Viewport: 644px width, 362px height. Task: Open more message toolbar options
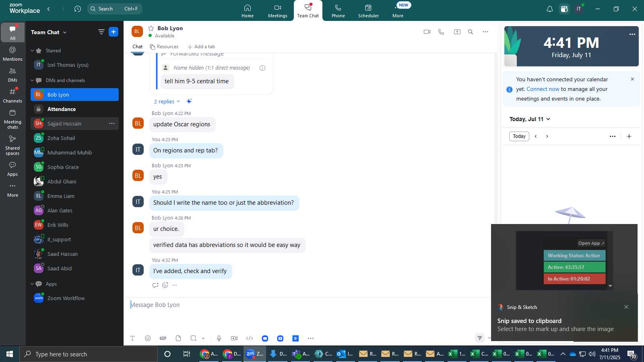(311, 338)
